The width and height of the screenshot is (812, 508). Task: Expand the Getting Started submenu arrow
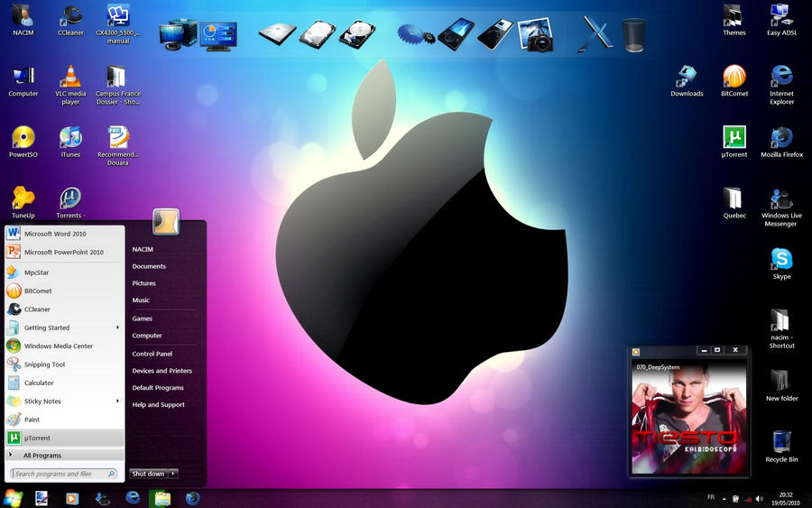point(117,328)
